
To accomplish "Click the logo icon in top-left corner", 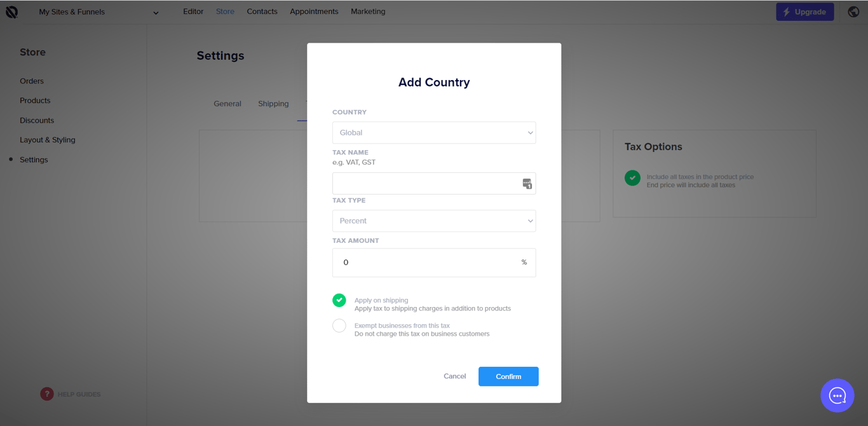I will 12,12.
